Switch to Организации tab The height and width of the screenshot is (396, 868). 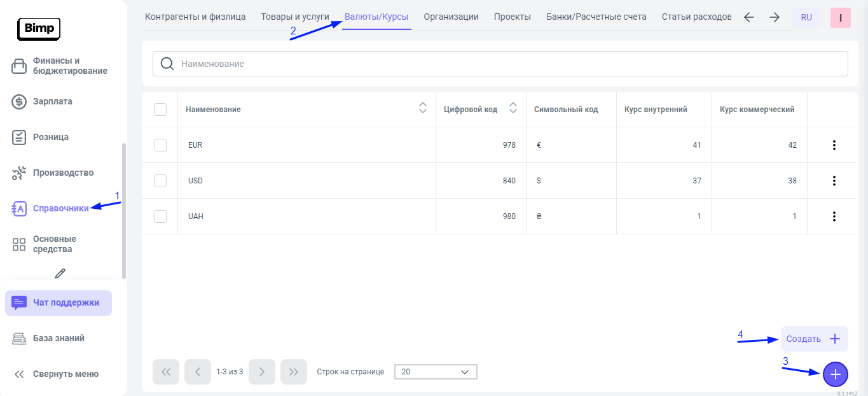click(x=451, y=17)
